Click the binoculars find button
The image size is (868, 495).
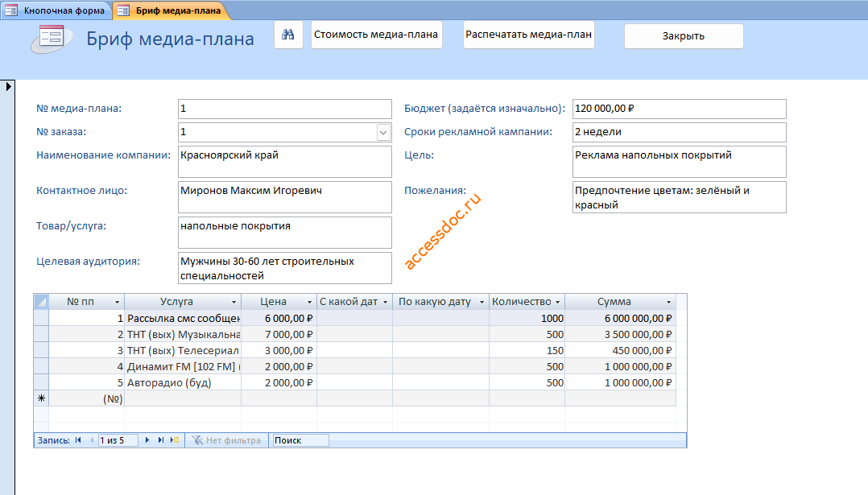(x=288, y=35)
